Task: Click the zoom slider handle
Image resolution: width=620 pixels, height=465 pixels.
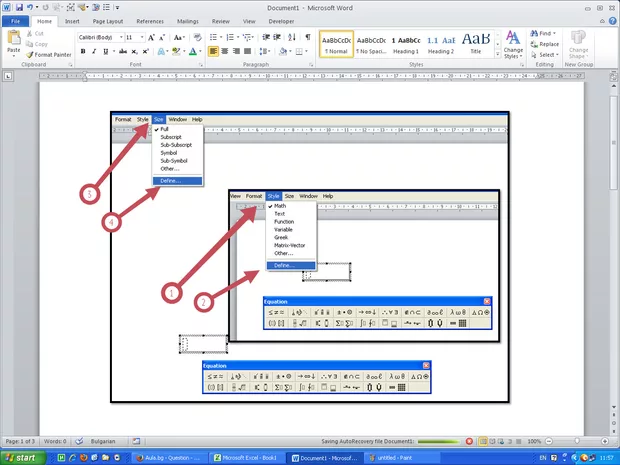Action: coord(577,441)
